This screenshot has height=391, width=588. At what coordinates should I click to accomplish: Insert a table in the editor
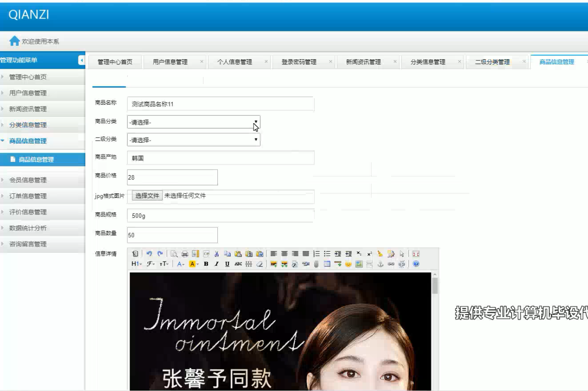click(x=327, y=264)
